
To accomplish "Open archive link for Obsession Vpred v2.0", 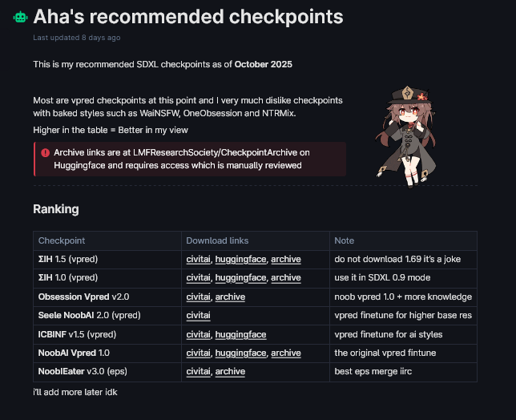I will 230,297.
